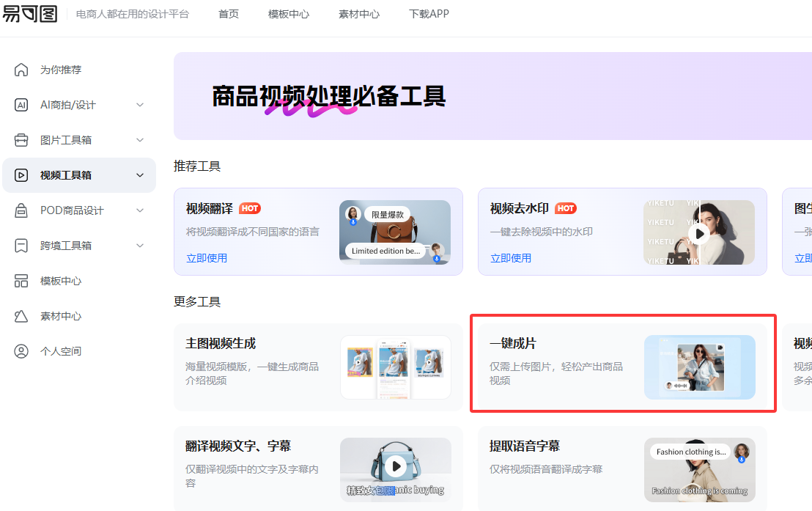Open 素材中心 in the top navigation
The image size is (812, 511).
click(x=359, y=14)
